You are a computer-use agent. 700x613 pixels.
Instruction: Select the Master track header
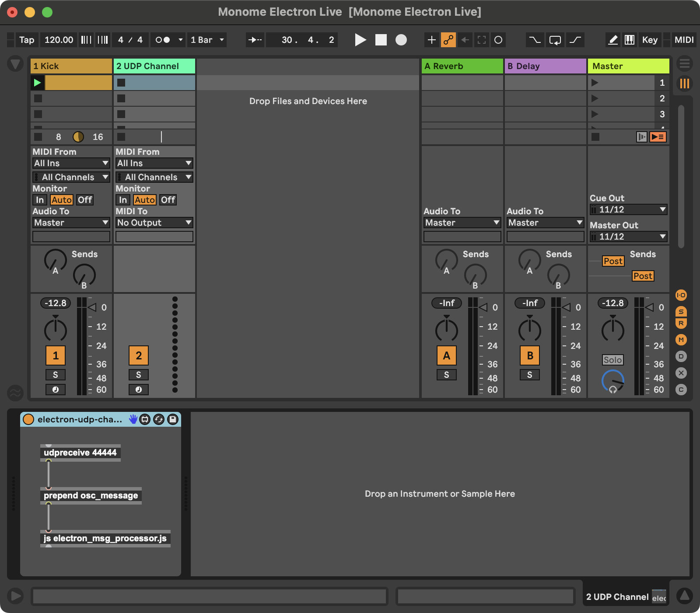click(x=628, y=66)
